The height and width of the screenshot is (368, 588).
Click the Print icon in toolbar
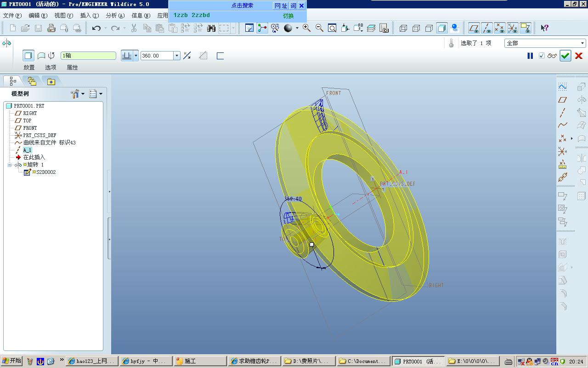pos(51,28)
